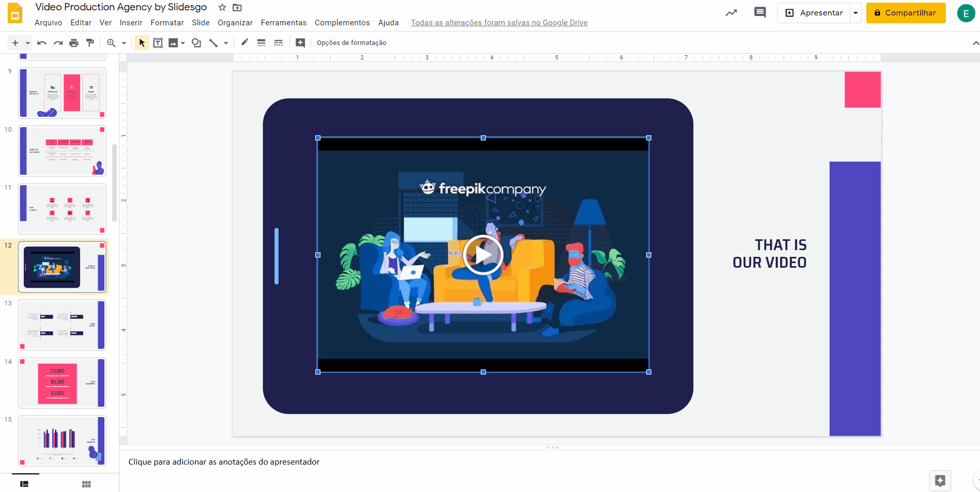Set the border weight

point(262,43)
